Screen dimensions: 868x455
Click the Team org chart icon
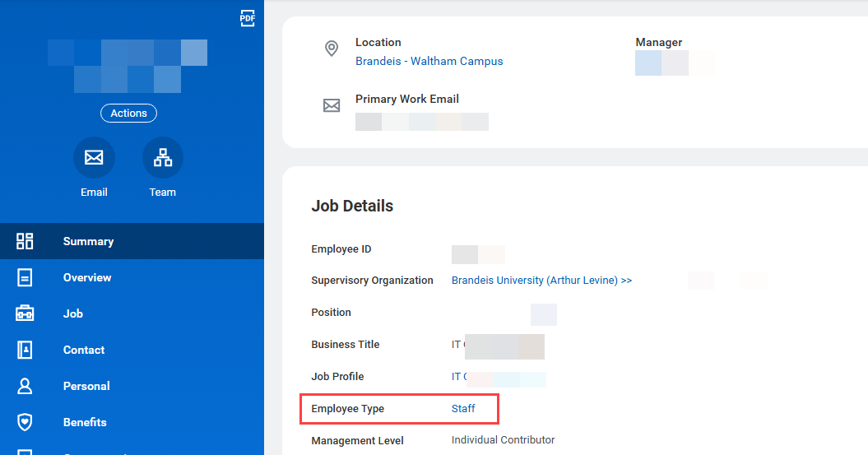pos(163,158)
